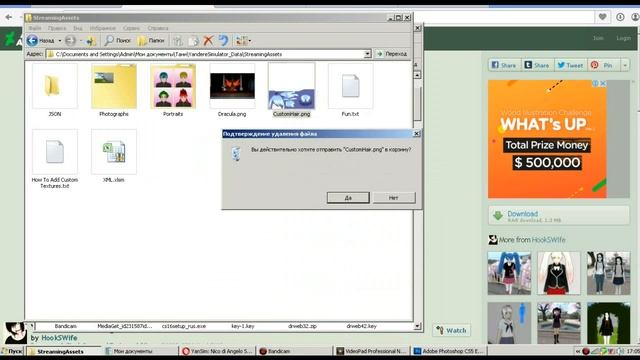Cancel deletion with the Нет button
This screenshot has width=640, height=360.
[x=394, y=198]
